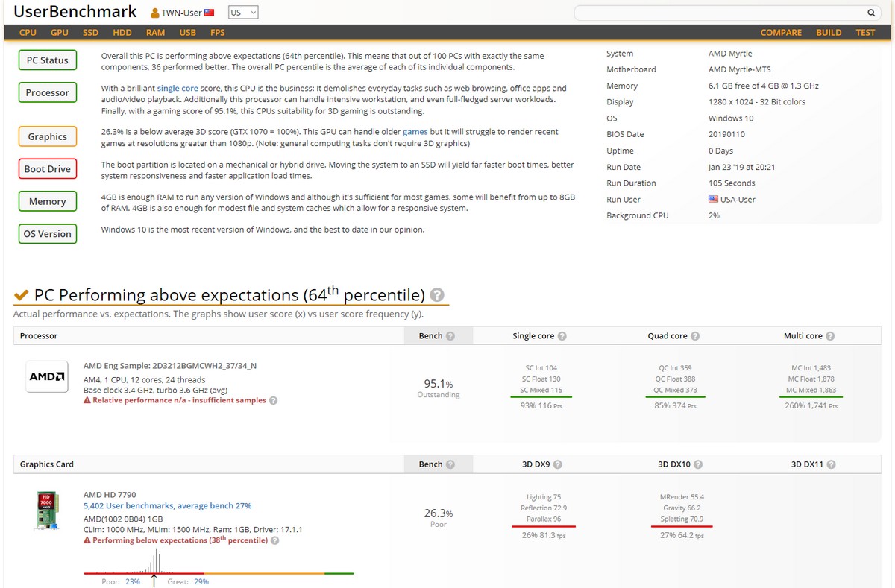Image resolution: width=895 pixels, height=588 pixels.
Task: Click the TWN-User username link
Action: coord(182,13)
